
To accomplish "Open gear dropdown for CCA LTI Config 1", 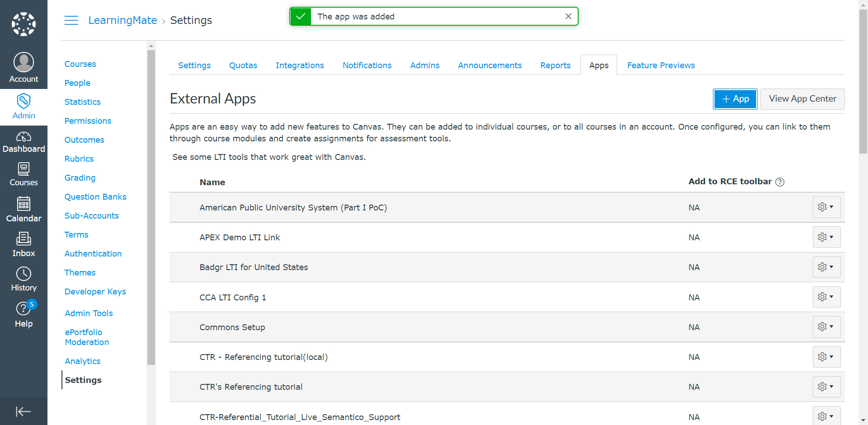I will click(826, 297).
